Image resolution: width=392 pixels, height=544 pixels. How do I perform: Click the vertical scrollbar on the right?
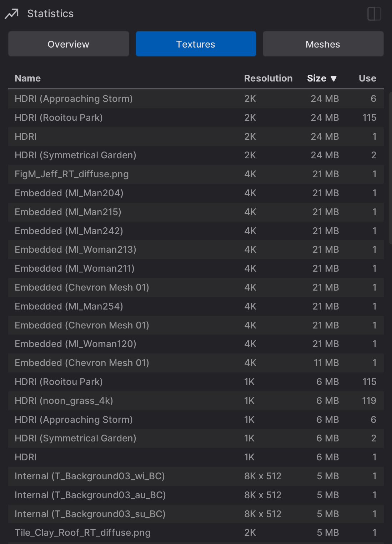(390, 168)
